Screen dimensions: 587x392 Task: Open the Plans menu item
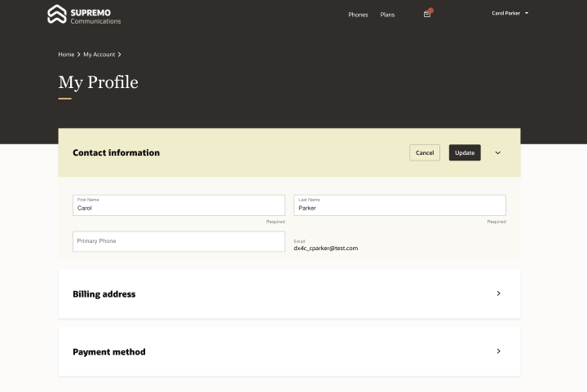387,15
